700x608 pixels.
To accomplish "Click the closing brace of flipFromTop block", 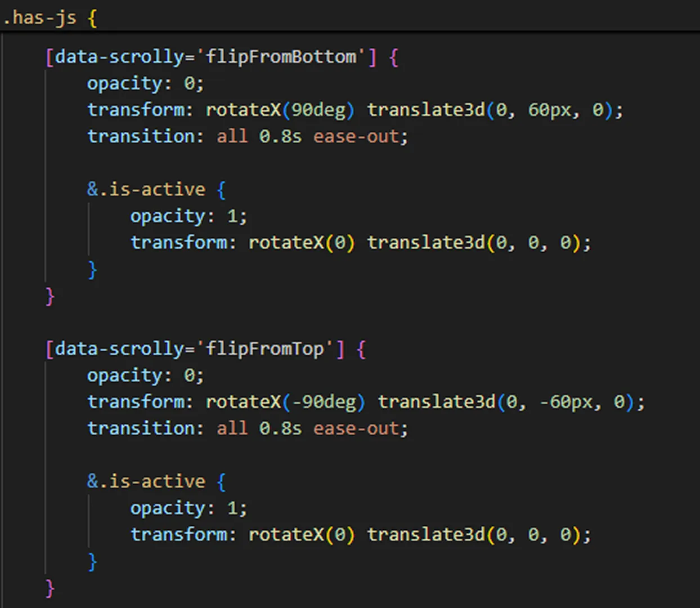I will click(50, 588).
